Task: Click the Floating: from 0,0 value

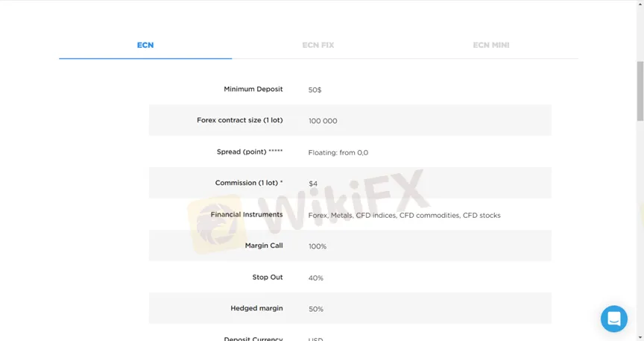Action: (338, 153)
